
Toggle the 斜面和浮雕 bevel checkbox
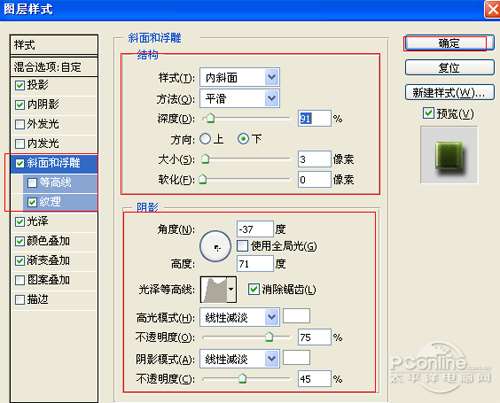(20, 163)
